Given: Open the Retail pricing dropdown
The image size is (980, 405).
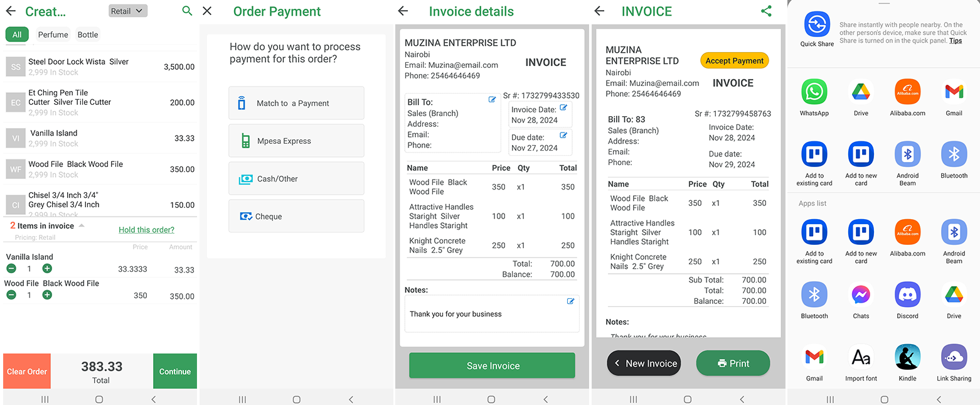Looking at the screenshot, I should tap(127, 11).
